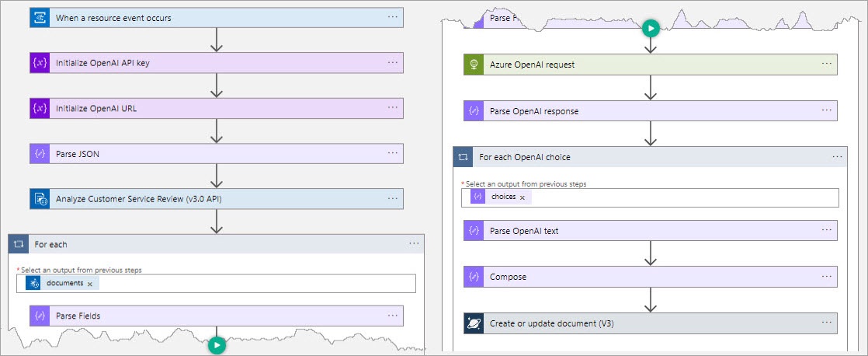The image size is (868, 356).
Task: Open ellipsis menu for Analyze Customer Service Review
Action: (x=393, y=198)
